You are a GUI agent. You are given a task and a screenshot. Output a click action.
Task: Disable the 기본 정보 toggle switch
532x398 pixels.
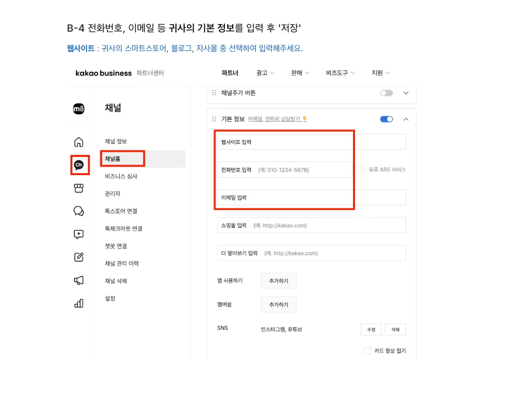(x=386, y=119)
